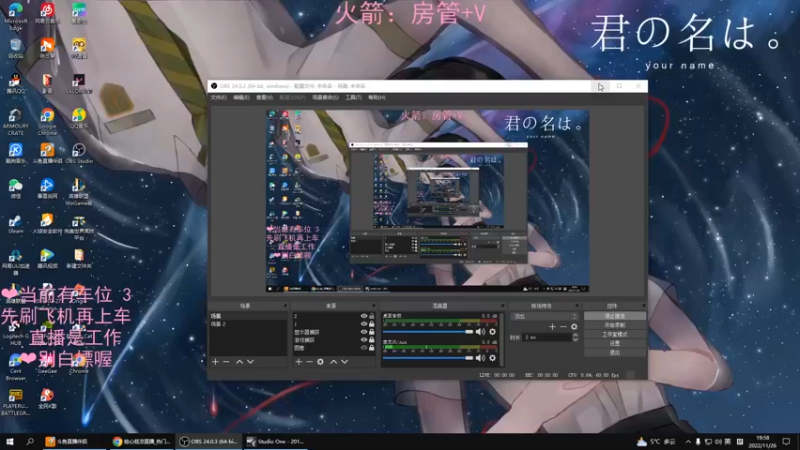Add a new source with the plus icon
Viewport: 800px width, 450px height.
point(299,362)
